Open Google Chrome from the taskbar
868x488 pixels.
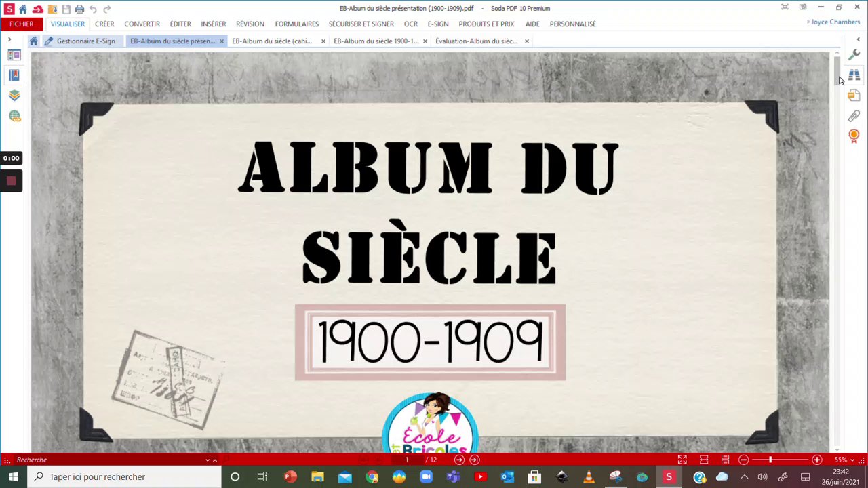click(x=372, y=476)
